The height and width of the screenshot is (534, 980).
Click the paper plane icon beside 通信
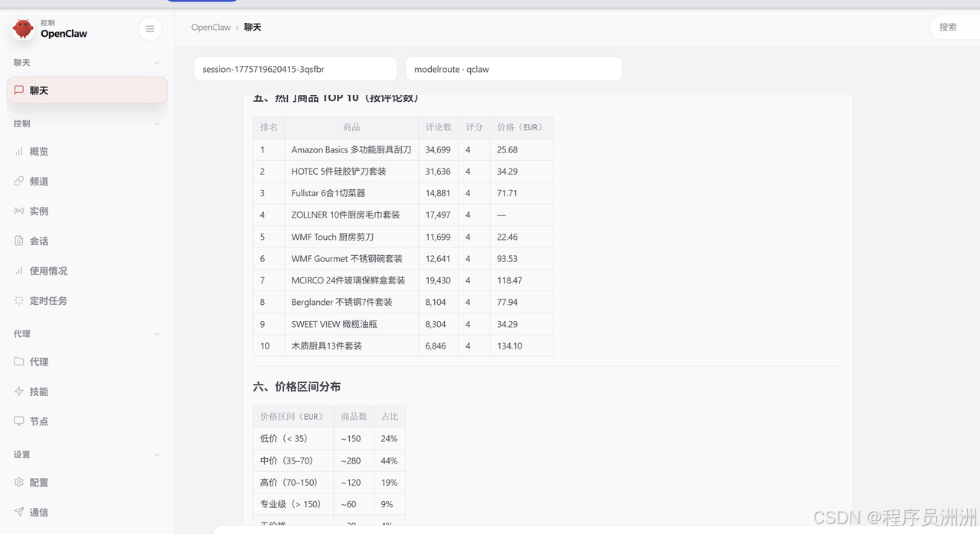tap(19, 513)
